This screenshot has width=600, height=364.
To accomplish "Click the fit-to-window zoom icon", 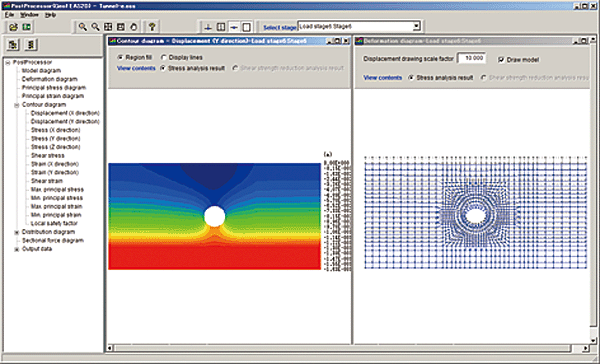I will click(108, 27).
